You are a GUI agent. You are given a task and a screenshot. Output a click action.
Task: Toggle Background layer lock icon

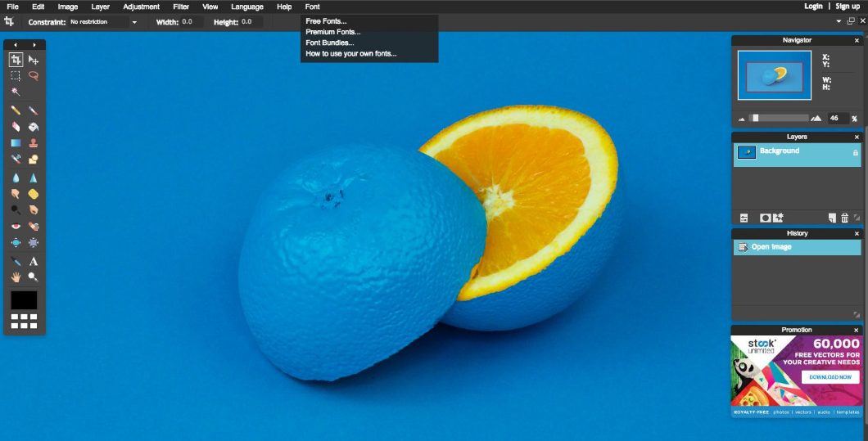tap(855, 153)
